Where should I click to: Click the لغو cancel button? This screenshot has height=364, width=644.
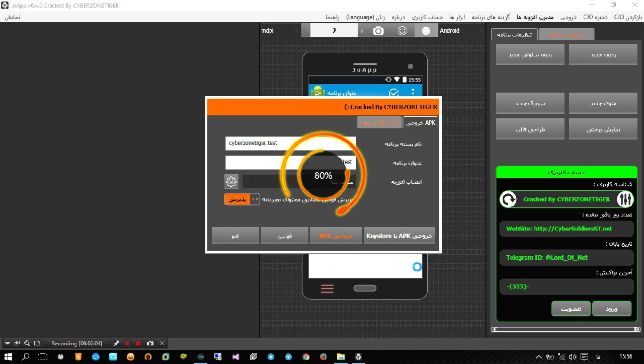(235, 236)
